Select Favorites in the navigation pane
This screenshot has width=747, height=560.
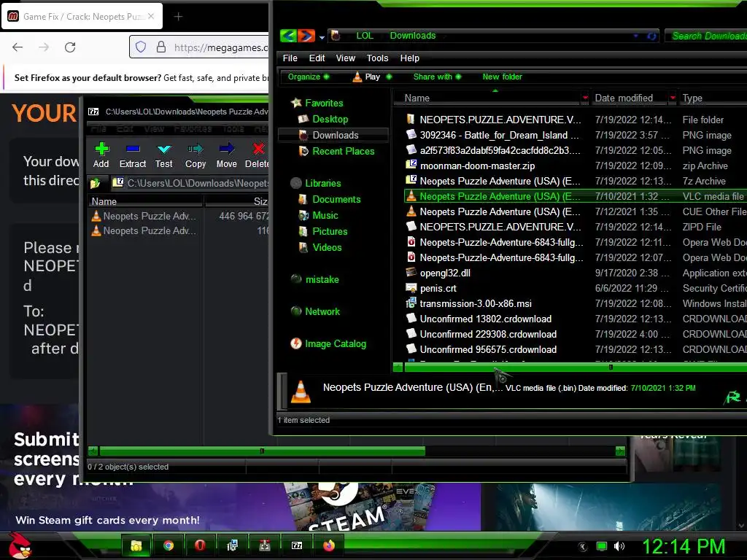click(x=324, y=103)
